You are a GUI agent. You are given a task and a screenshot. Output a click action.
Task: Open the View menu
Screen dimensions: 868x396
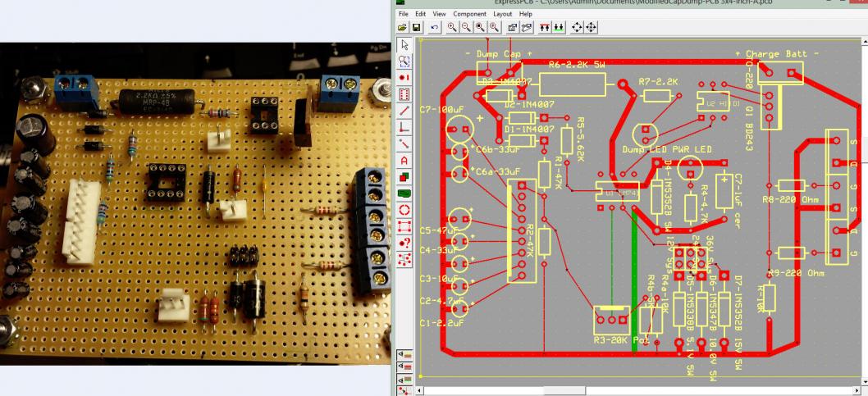[440, 14]
